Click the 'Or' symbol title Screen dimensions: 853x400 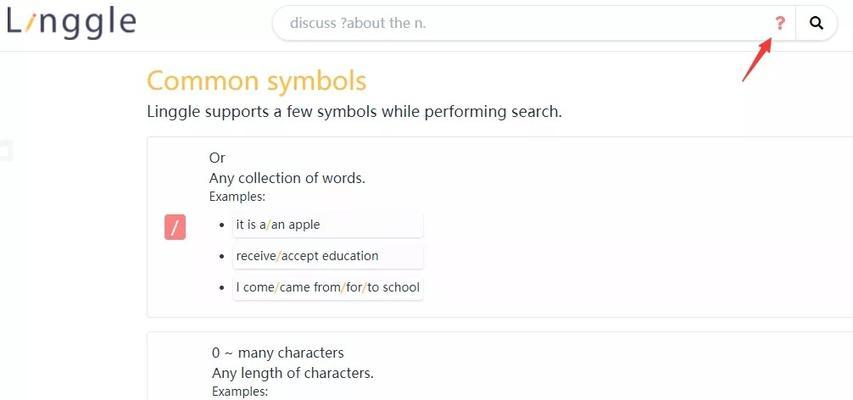tap(217, 158)
